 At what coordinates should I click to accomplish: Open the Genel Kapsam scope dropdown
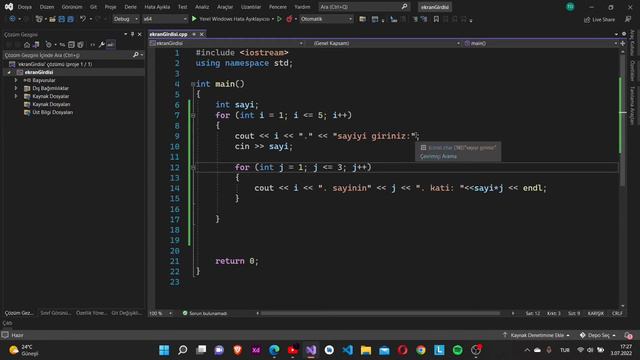387,43
